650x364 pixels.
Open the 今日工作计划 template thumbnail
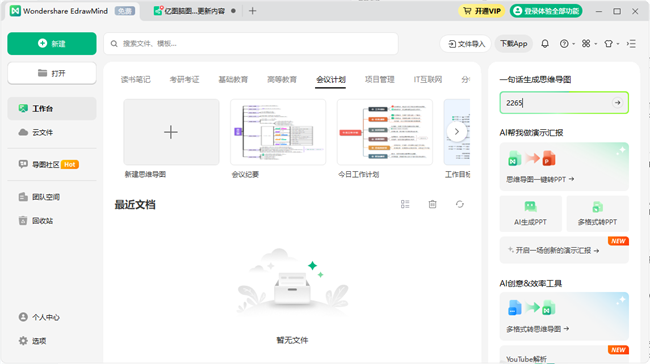pos(385,132)
